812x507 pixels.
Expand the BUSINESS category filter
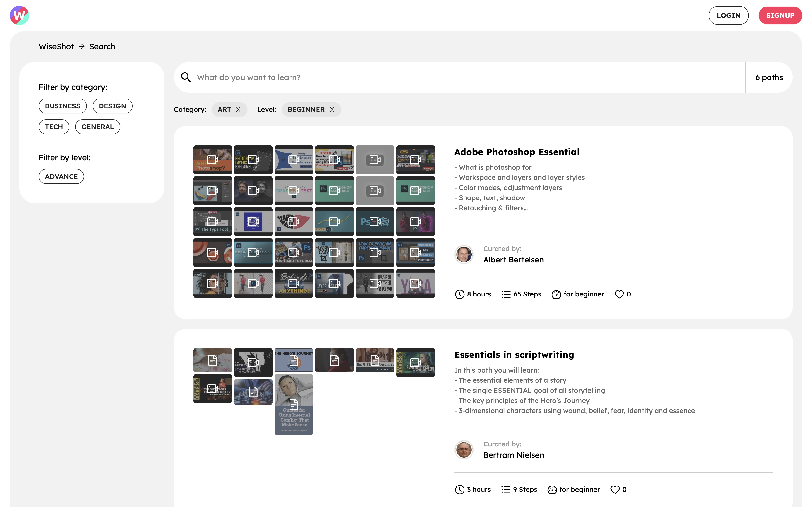pos(63,106)
